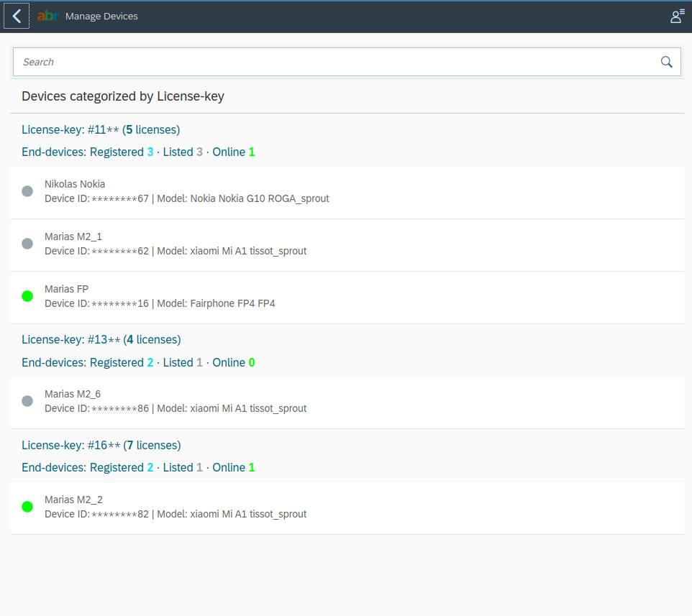Click green status dot for Marias M2_2
Screen dimensions: 692x616
pyautogui.click(x=27, y=507)
